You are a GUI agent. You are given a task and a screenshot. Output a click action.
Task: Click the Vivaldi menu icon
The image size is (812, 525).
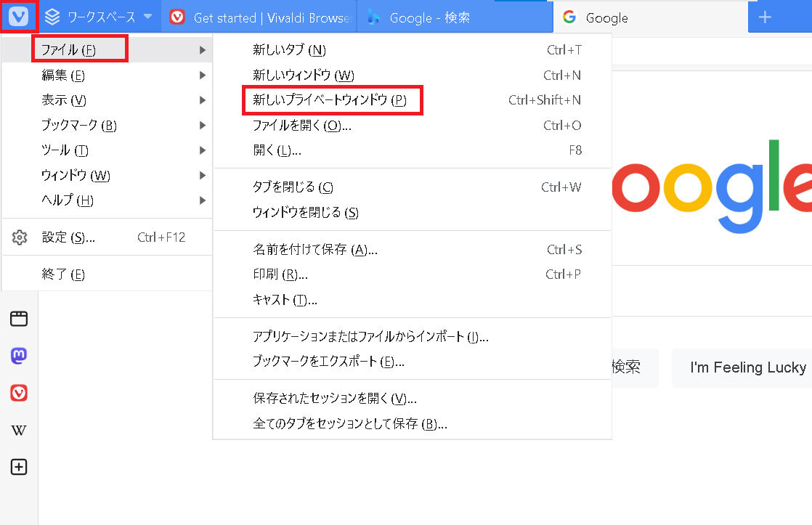pos(18,17)
